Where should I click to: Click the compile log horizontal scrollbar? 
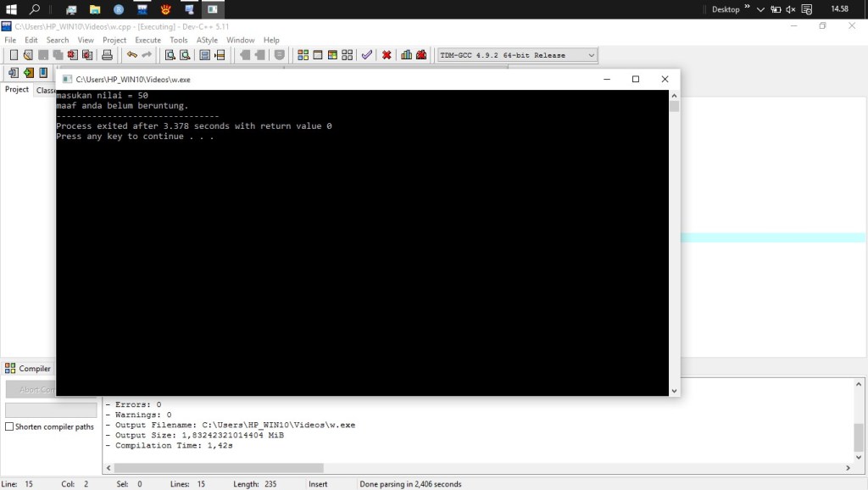coord(219,468)
